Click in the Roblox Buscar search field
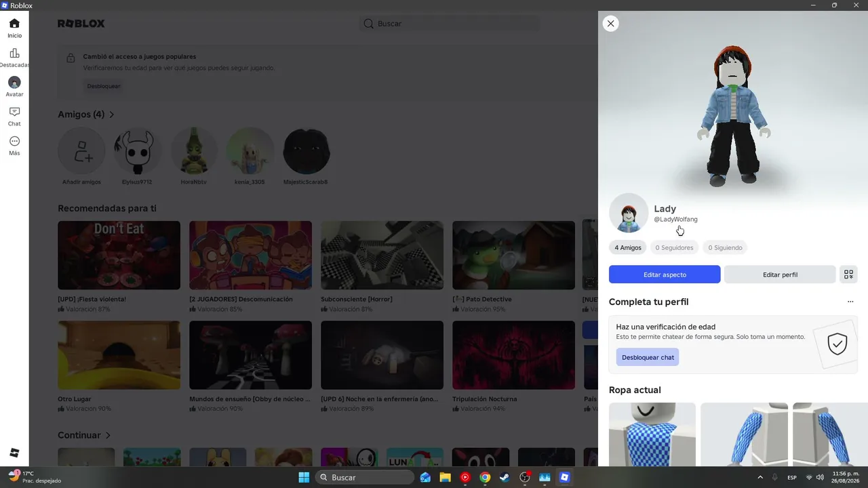Image resolution: width=868 pixels, height=488 pixels. pyautogui.click(x=450, y=24)
